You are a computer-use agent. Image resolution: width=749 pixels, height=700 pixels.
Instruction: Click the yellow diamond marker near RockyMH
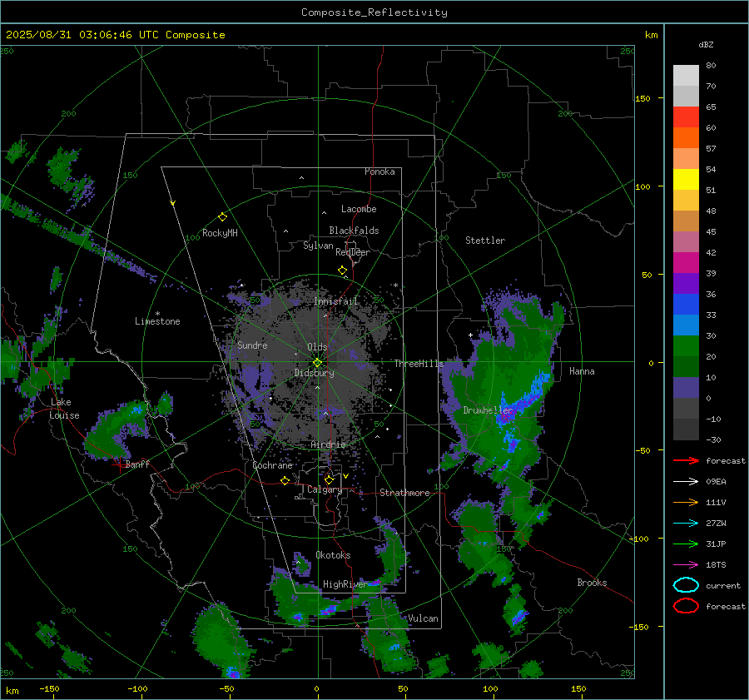tap(222, 217)
